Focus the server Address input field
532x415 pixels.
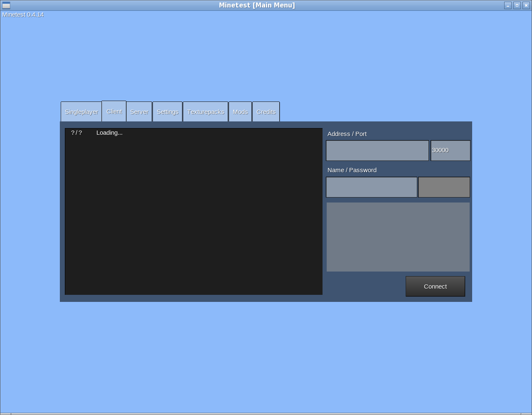(377, 151)
